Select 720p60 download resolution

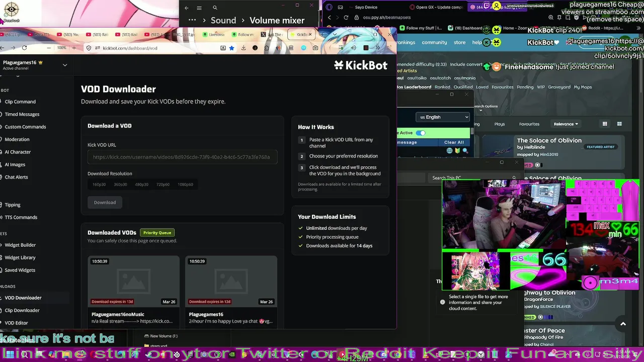coord(163,185)
